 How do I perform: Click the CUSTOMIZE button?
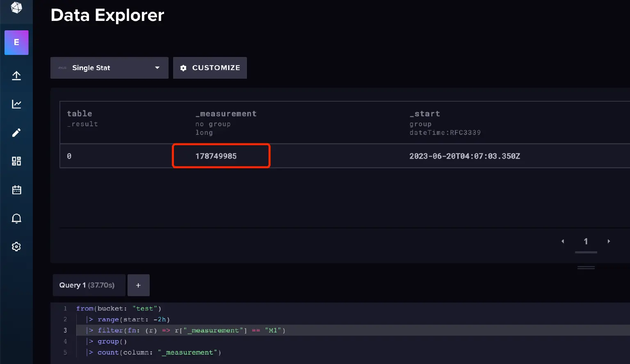210,68
